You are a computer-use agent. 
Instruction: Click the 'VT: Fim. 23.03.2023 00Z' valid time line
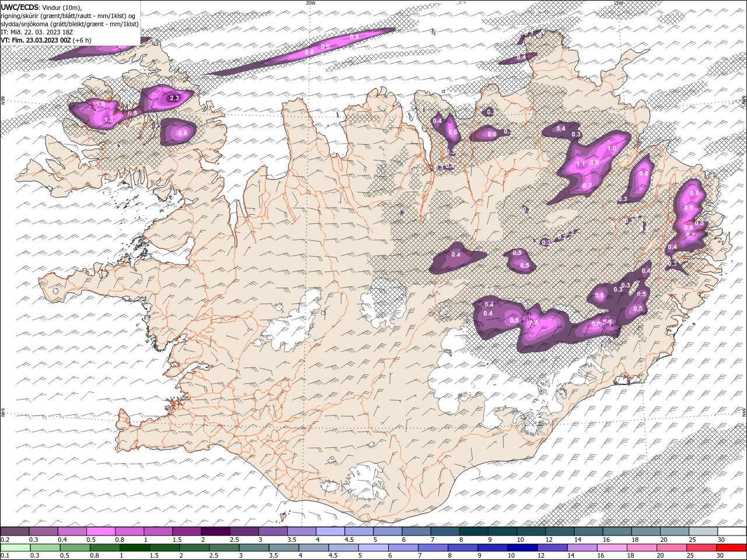tap(36, 40)
